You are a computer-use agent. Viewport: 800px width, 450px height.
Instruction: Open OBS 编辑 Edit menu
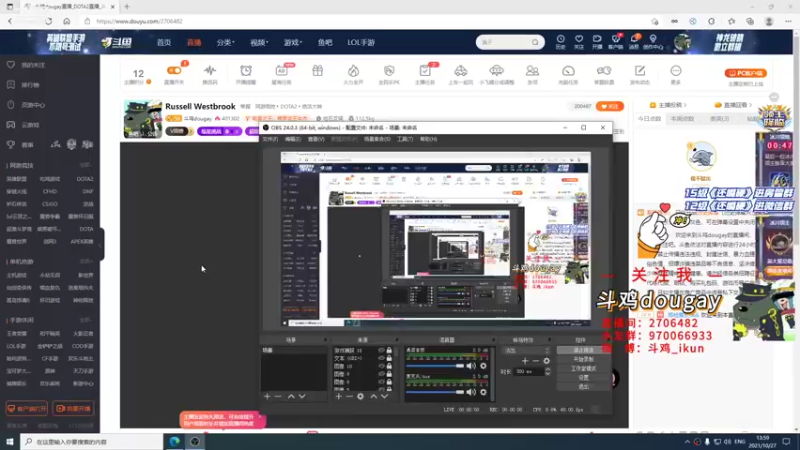[x=292, y=139]
